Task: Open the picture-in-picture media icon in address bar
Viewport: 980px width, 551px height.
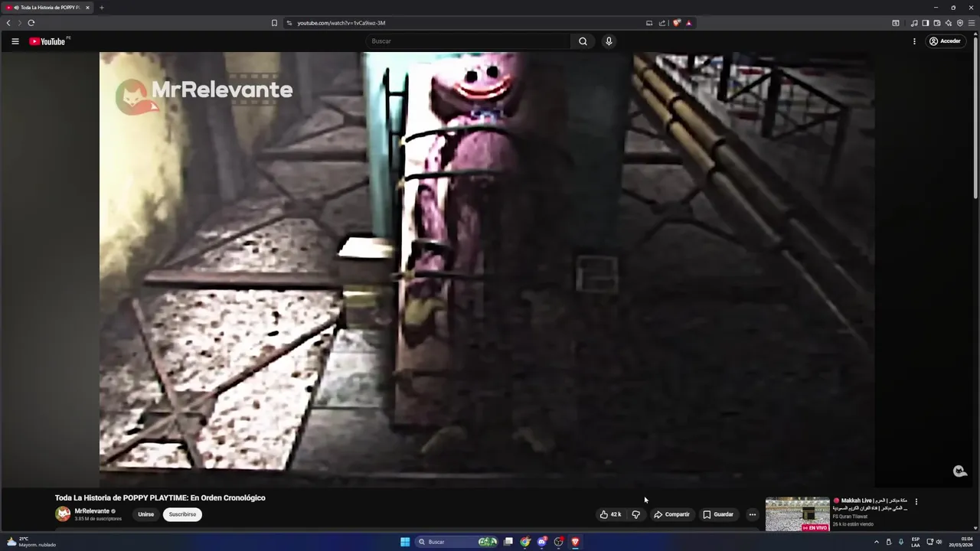Action: [649, 23]
